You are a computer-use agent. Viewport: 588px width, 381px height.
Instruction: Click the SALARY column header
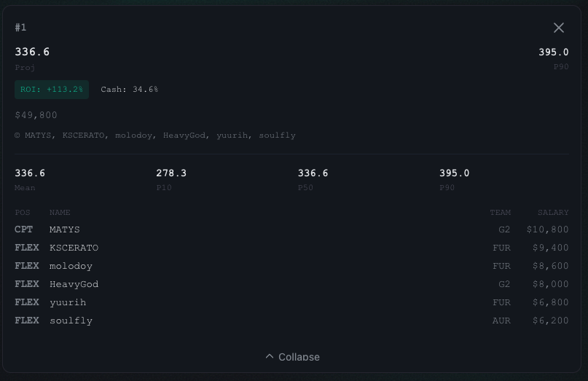tap(552, 213)
